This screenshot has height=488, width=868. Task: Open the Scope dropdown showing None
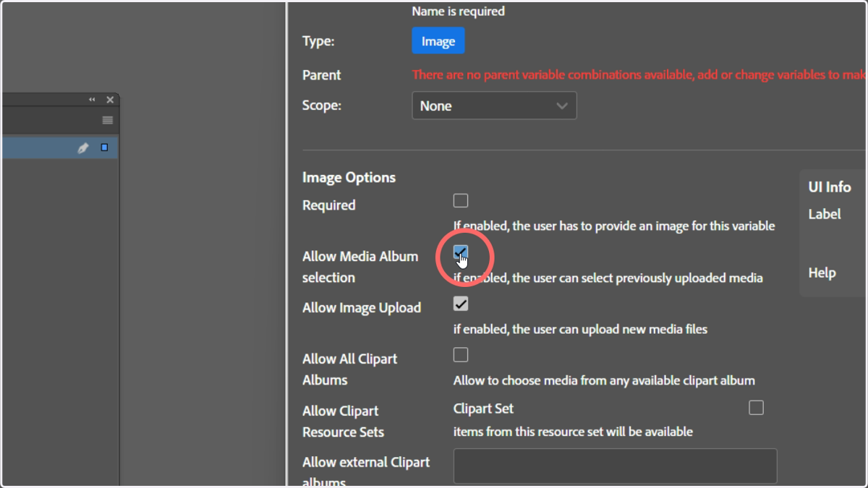point(494,106)
